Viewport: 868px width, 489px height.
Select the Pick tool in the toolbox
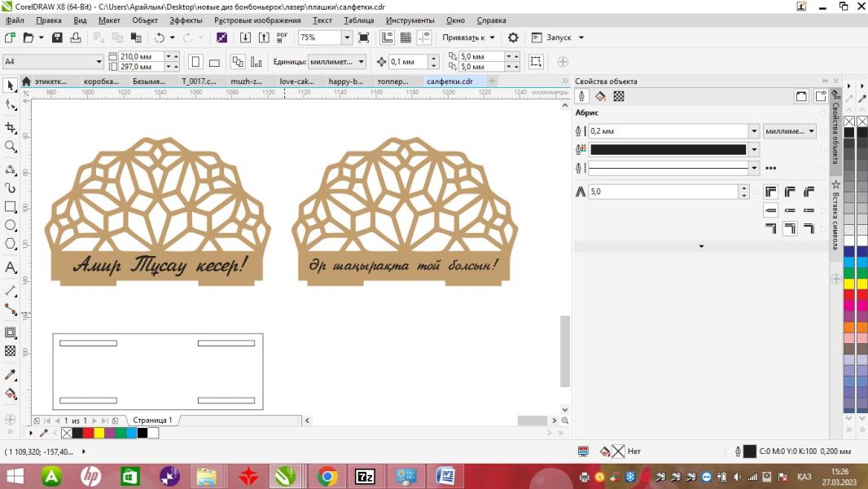coord(10,86)
